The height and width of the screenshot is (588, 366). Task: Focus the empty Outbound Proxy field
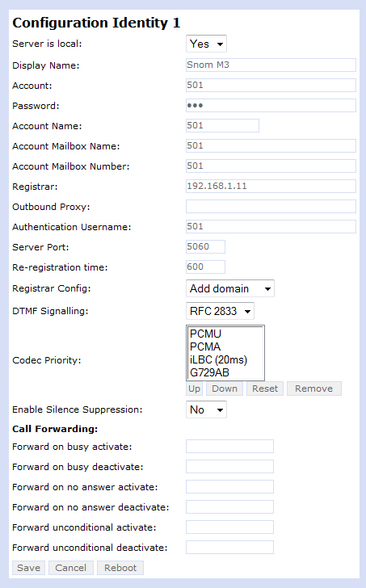pyautogui.click(x=271, y=206)
